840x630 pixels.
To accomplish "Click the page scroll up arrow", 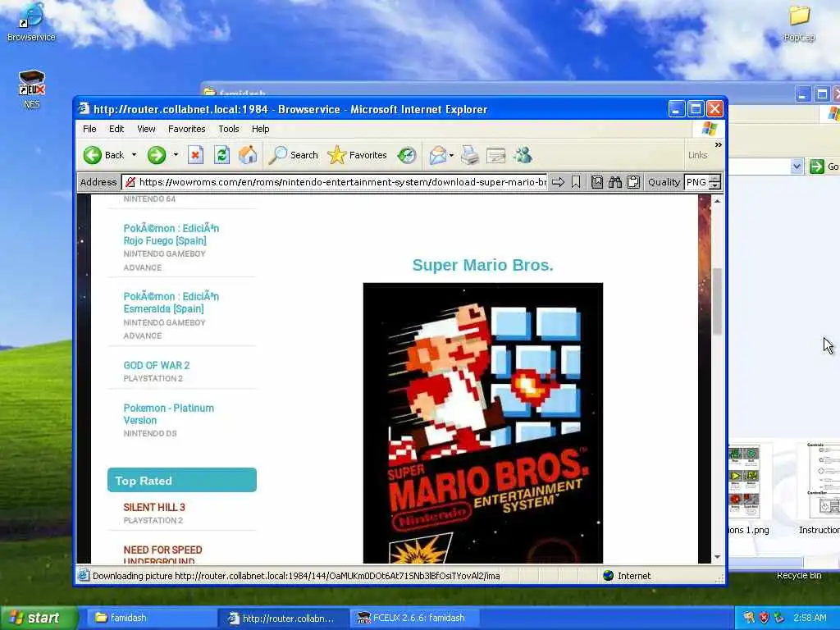I will [717, 201].
